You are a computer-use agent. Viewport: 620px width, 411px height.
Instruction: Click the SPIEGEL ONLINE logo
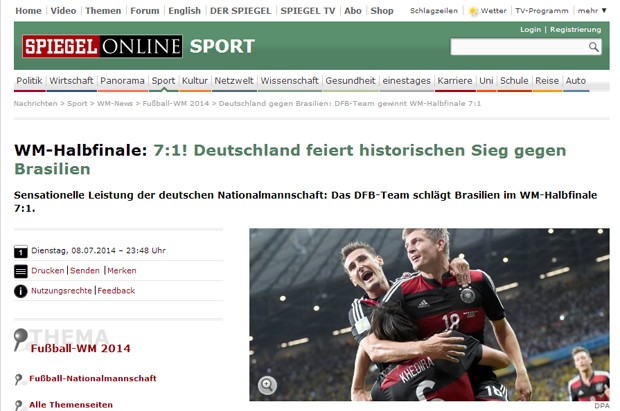point(102,46)
